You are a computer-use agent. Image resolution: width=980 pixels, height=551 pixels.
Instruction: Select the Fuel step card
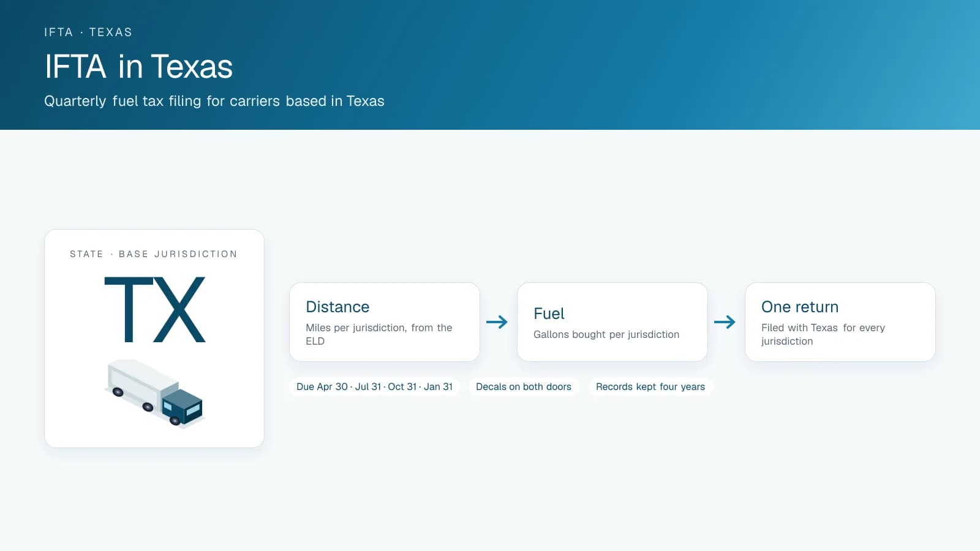click(x=612, y=322)
